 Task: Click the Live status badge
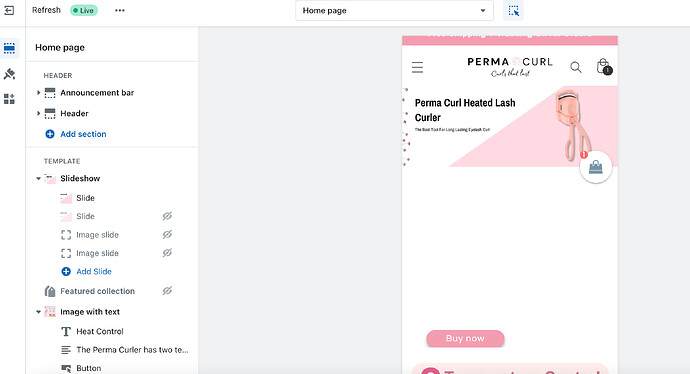84,11
